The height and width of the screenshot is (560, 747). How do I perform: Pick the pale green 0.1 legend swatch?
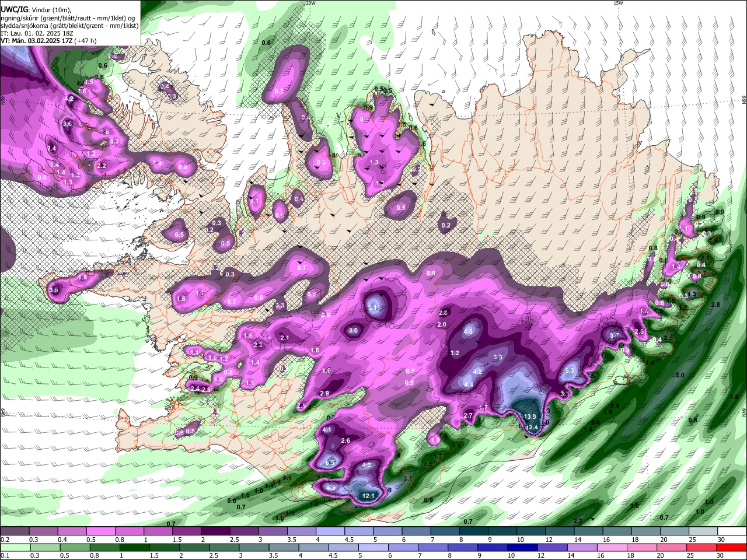[15, 547]
